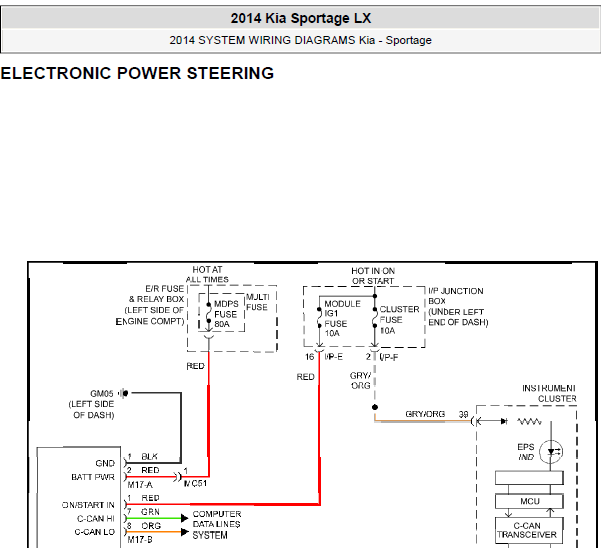Click the orange C-CAN LO arrow
The image size is (601, 548).
point(185,532)
